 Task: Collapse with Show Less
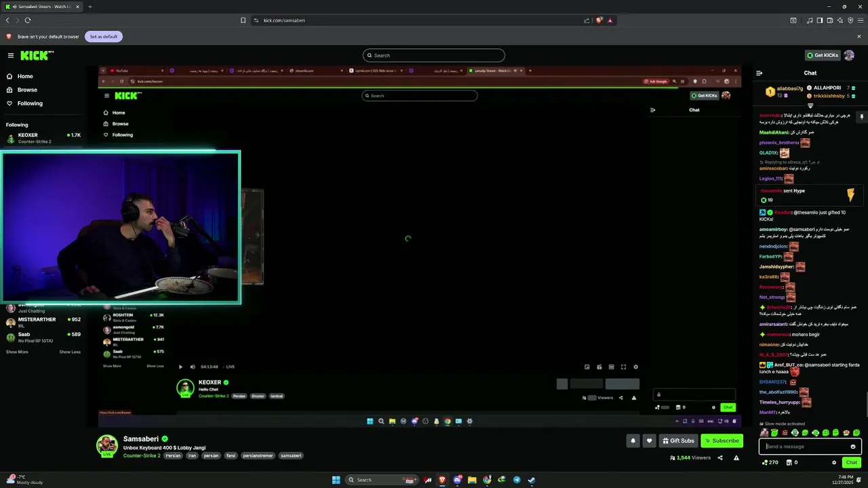click(70, 352)
